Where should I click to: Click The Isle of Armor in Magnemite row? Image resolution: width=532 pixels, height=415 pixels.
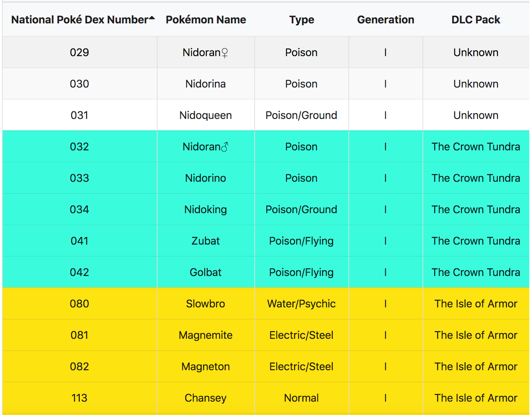tap(476, 335)
